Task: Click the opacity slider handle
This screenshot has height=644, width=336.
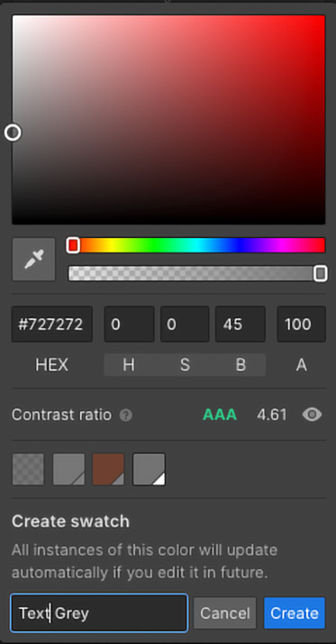Action: [x=321, y=273]
